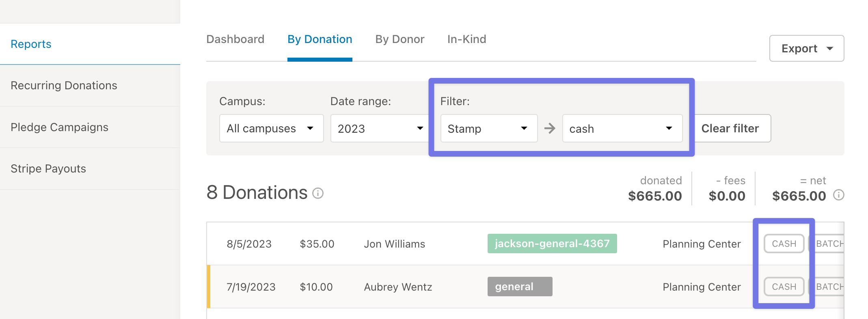Click the Clear filter button
Screen dimensions: 868x319
coord(730,128)
